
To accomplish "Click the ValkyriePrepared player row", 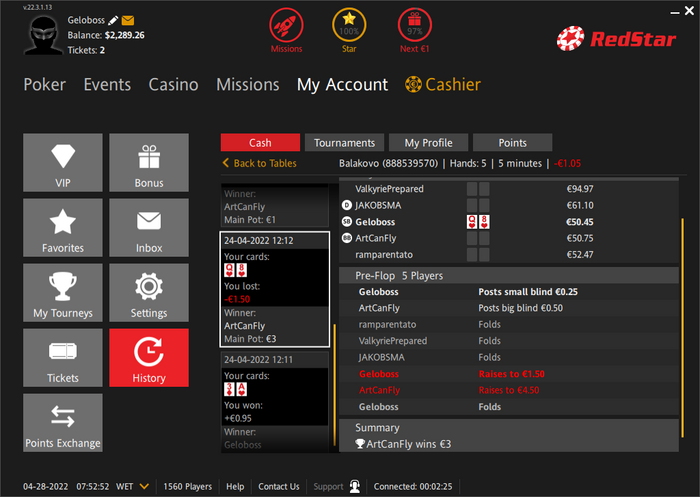I will pos(509,189).
